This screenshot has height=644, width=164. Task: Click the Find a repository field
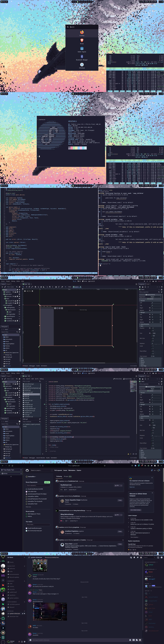pos(38,485)
